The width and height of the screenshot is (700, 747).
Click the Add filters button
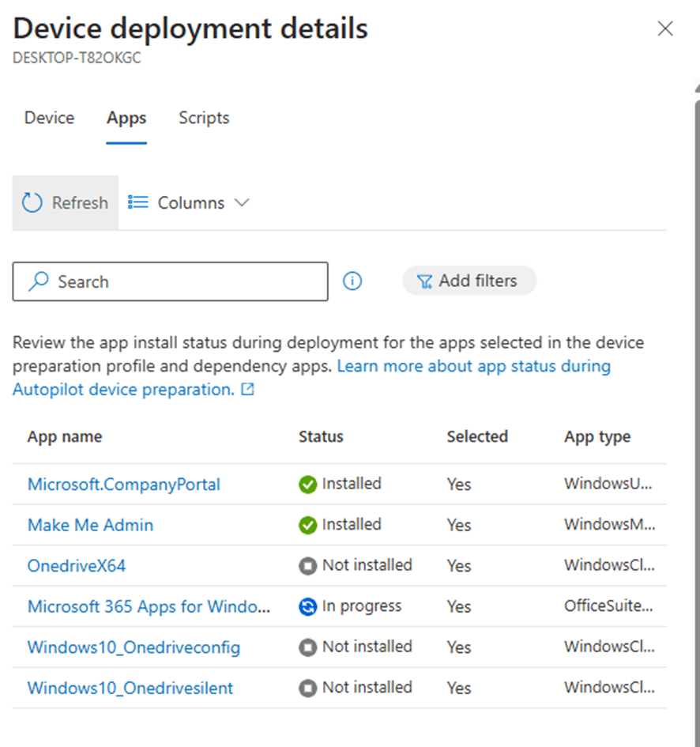point(469,281)
